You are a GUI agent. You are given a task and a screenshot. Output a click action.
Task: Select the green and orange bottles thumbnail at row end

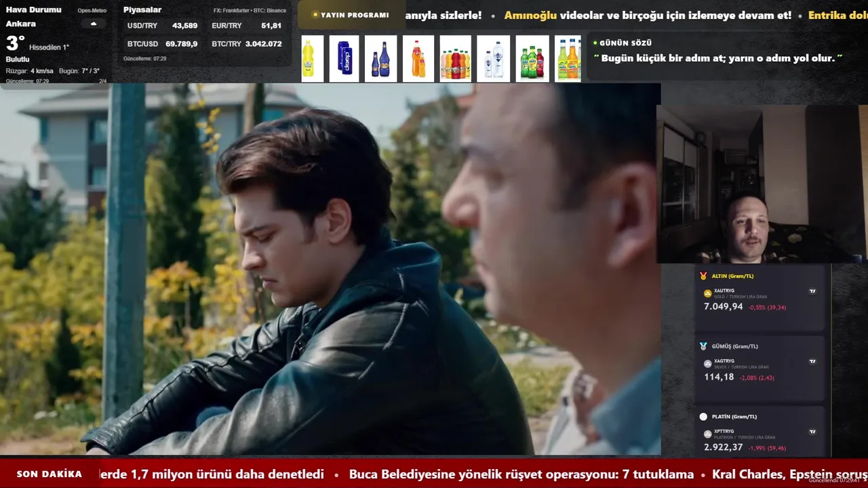(568, 59)
